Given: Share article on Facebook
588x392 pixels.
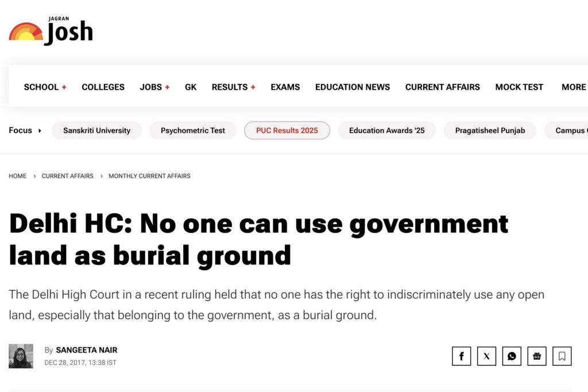Looking at the screenshot, I should coord(461,356).
